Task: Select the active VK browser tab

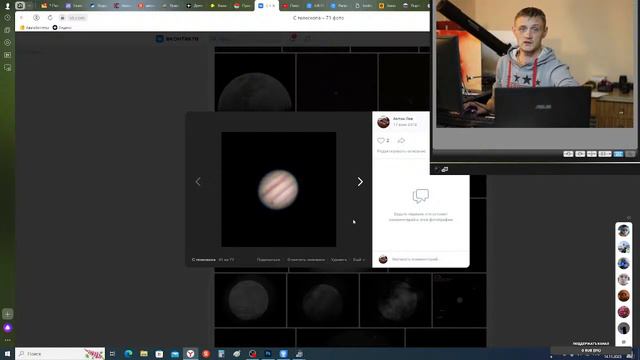Action: click(267, 6)
